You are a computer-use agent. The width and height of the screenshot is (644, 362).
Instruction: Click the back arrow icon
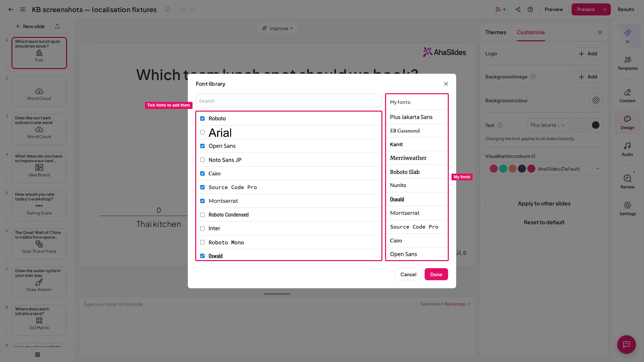coord(11,9)
